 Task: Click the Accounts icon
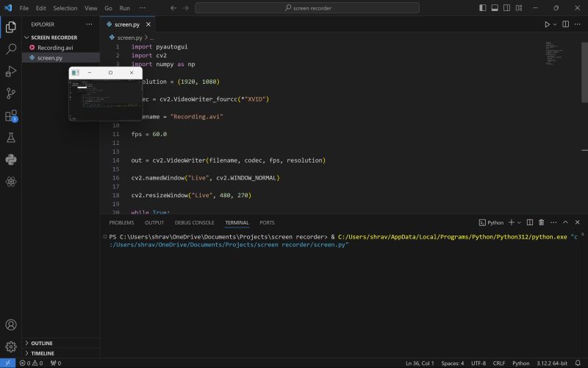click(x=11, y=325)
